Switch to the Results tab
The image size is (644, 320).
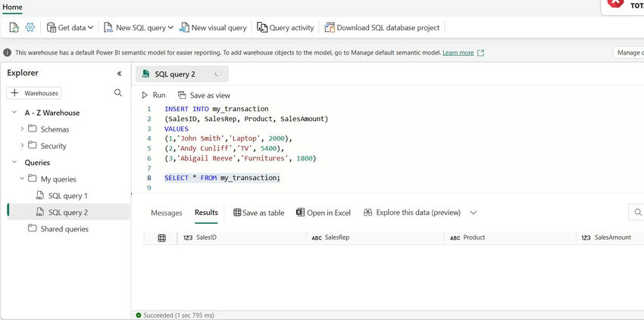click(206, 213)
